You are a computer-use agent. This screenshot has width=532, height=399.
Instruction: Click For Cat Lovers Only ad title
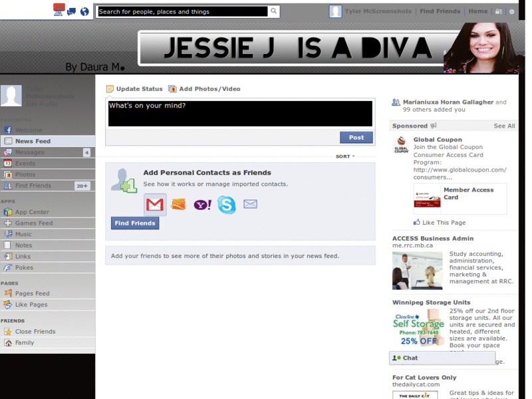(x=424, y=378)
